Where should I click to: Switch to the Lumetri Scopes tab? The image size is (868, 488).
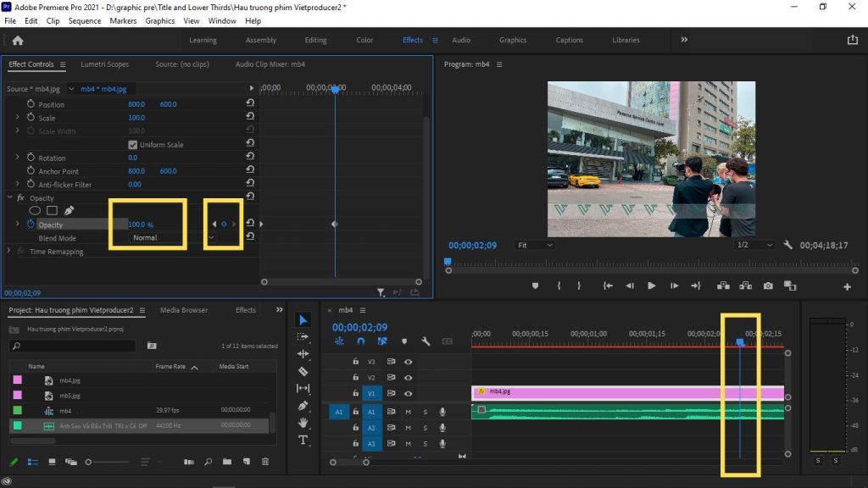(x=104, y=64)
